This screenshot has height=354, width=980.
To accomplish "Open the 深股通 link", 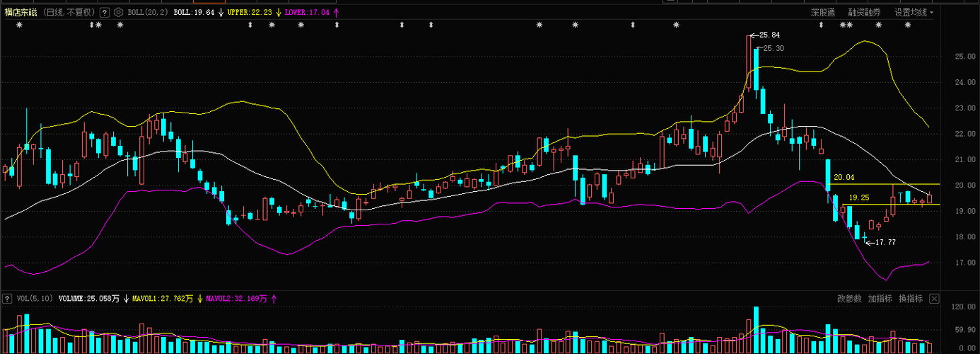I will [822, 12].
